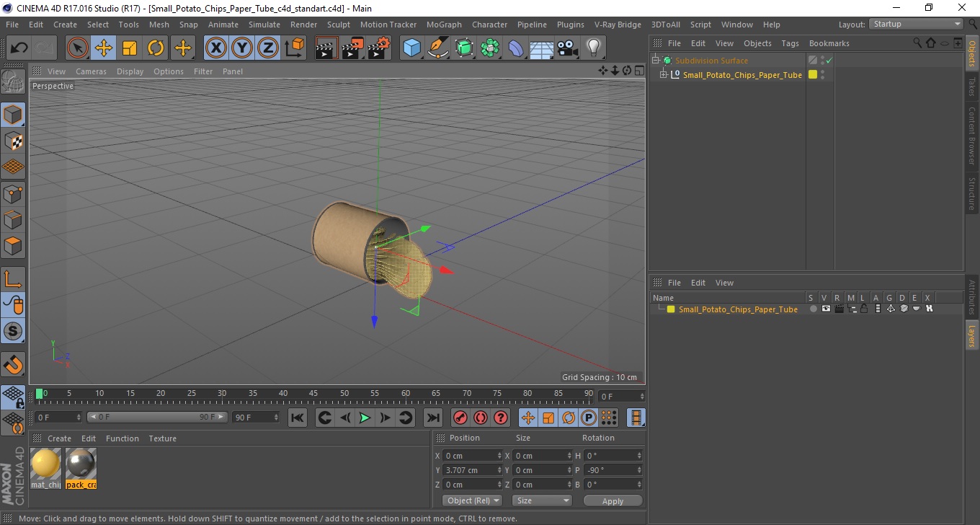Select the Scale tool

click(130, 48)
